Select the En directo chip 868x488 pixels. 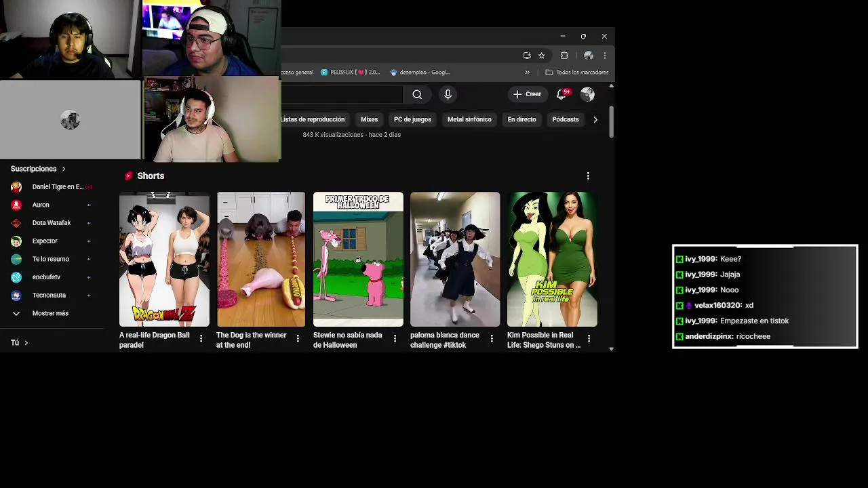(521, 119)
